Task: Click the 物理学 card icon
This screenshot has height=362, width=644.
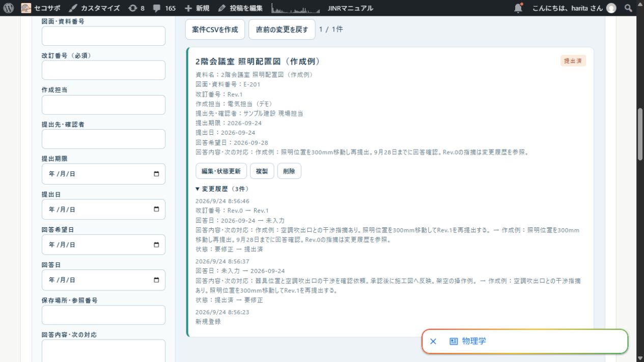Action: [454, 342]
